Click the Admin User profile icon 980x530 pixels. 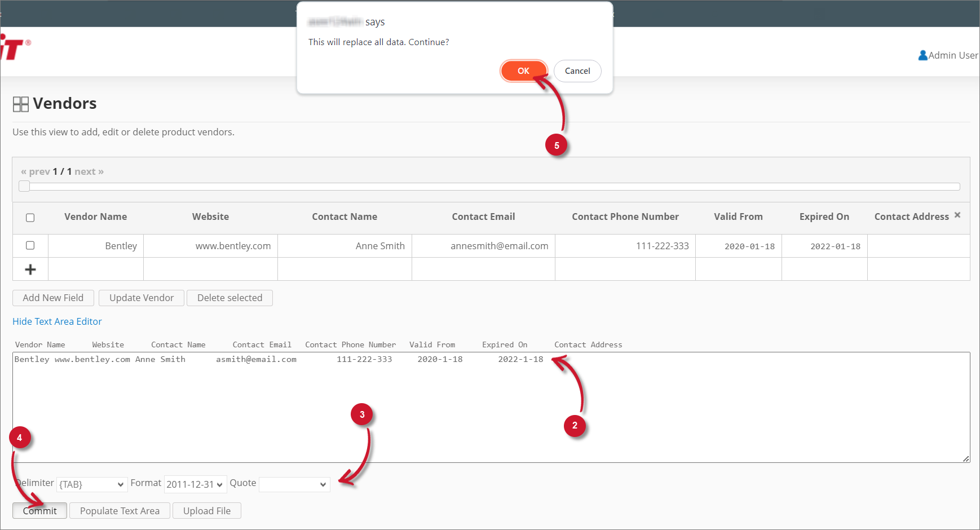point(922,55)
